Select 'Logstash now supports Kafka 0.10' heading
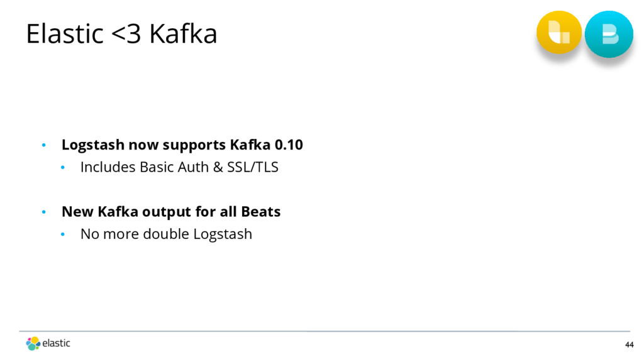Image resolution: width=644 pixels, height=362 pixels. click(182, 145)
